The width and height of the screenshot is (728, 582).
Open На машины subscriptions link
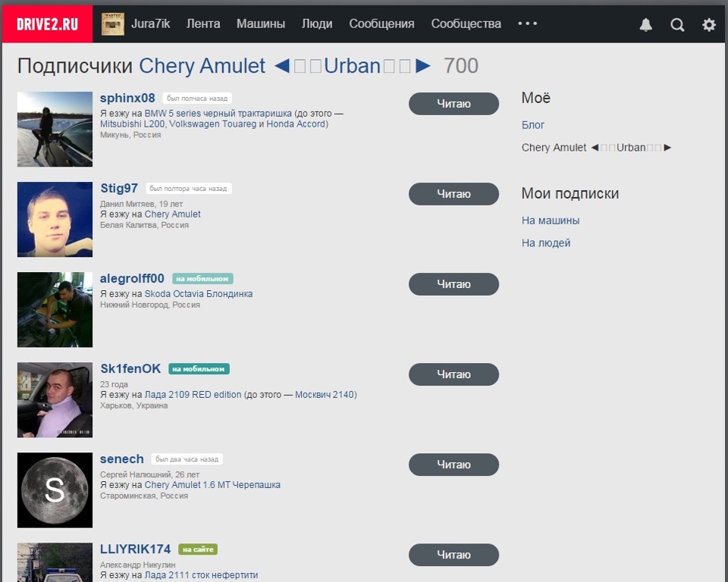coord(551,221)
